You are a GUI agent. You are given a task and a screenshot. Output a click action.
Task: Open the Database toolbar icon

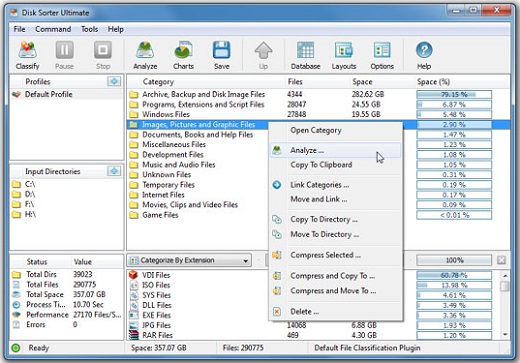click(305, 55)
